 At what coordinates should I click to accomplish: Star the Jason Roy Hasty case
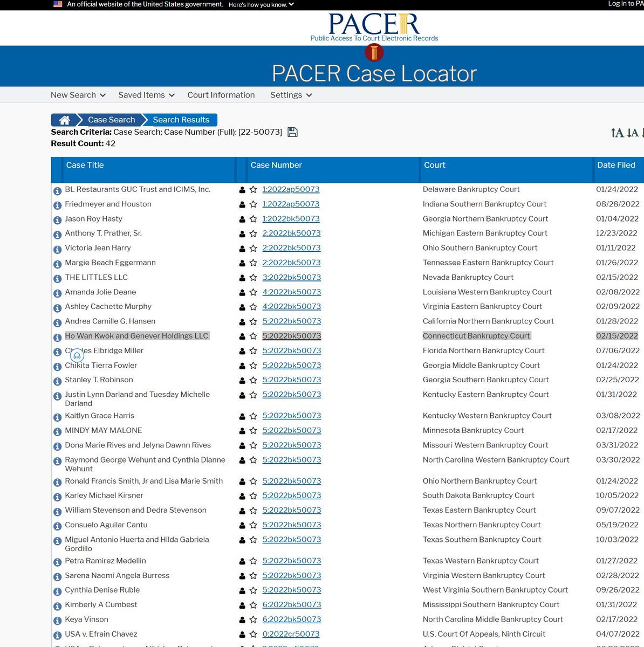click(x=253, y=219)
